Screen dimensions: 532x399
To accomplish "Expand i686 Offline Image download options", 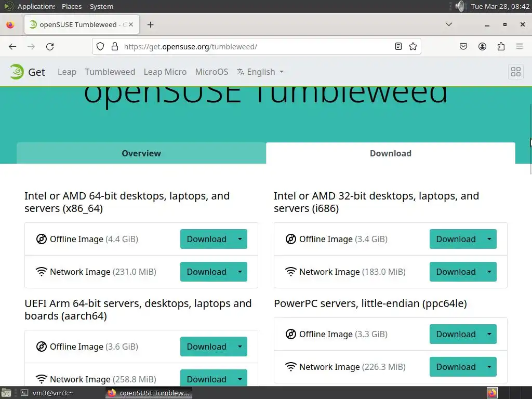I will [489, 239].
